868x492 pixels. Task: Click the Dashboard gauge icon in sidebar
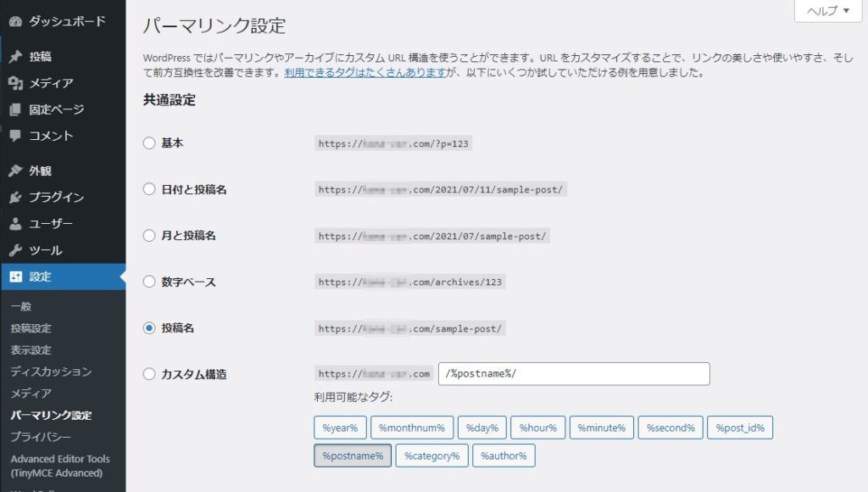coord(15,21)
